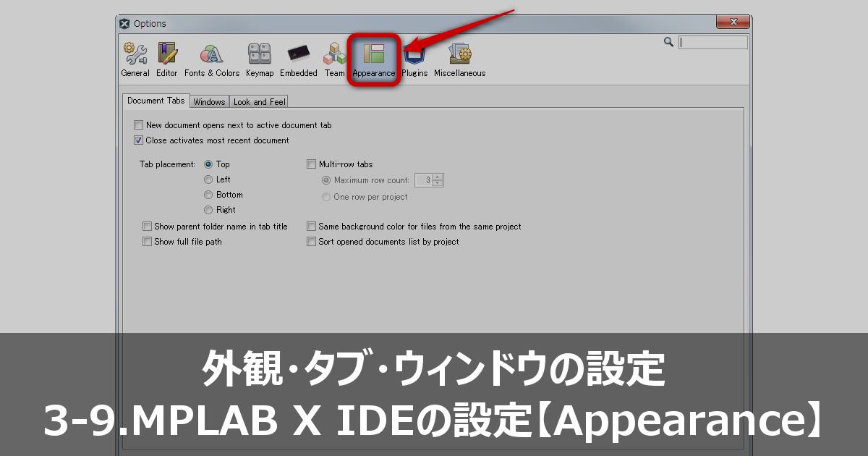Select the Appearance options category
868x456 pixels.
374,60
